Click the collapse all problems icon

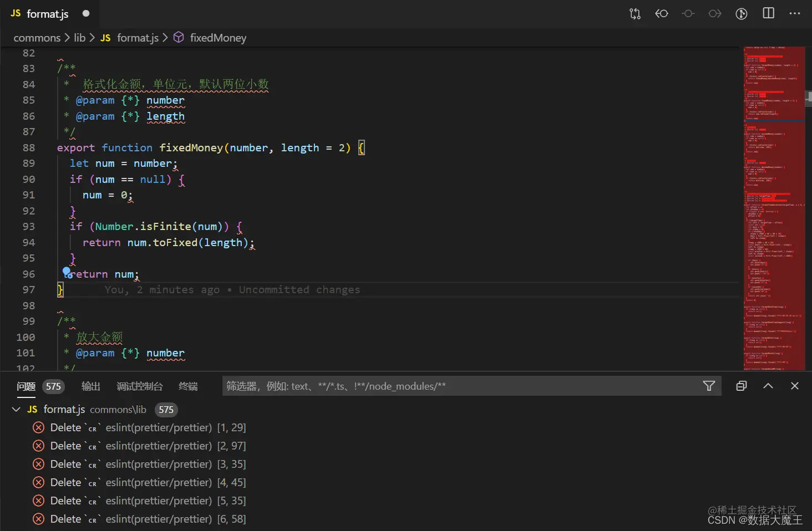[742, 386]
